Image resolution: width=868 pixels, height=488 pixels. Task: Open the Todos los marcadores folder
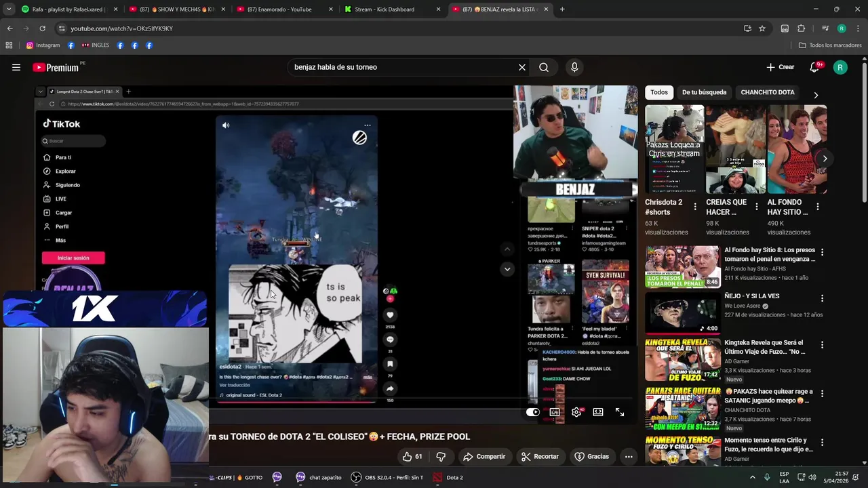coord(830,45)
